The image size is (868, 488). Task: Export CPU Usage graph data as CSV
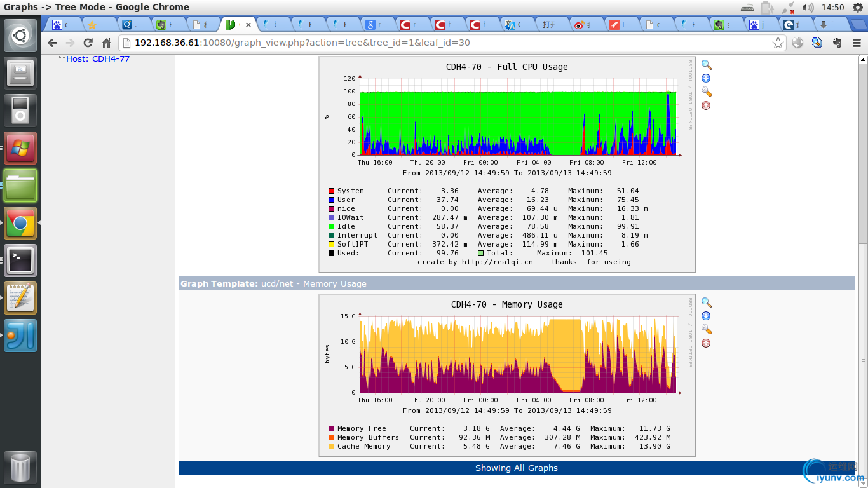click(x=706, y=78)
